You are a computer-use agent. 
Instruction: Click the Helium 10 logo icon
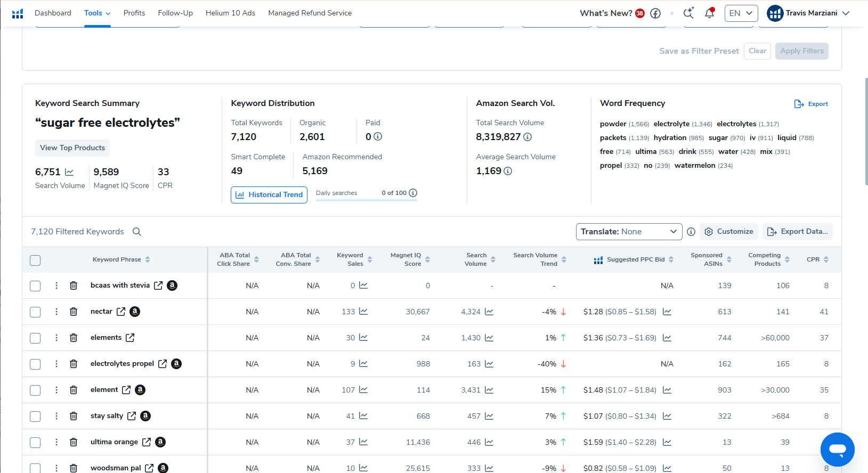(18, 13)
